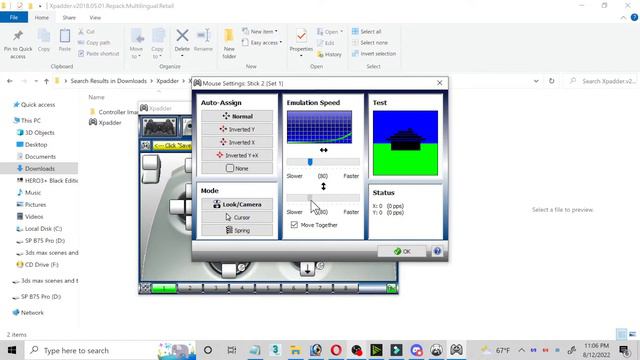Select Look/Camera mode
This screenshot has width=640, height=360.
[x=237, y=204]
